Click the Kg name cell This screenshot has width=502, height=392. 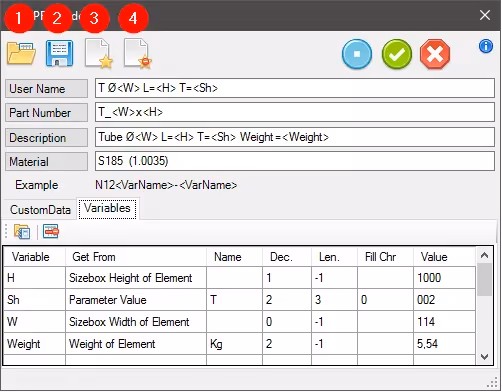235,344
